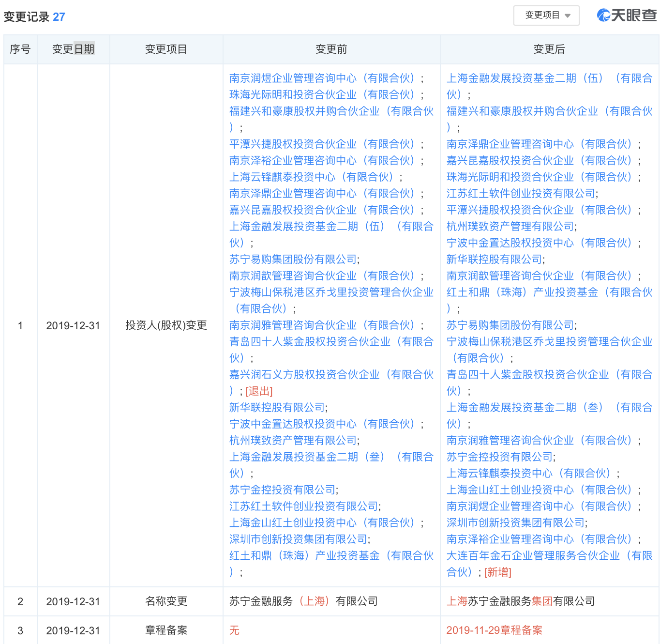The image size is (660, 644).
Task: Open 上海云锋麒泰投资中心 in 变更前 column
Action: pos(314,177)
